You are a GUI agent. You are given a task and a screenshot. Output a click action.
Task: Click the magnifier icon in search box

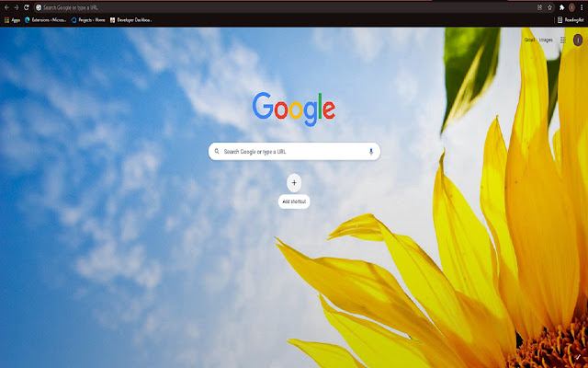point(217,151)
